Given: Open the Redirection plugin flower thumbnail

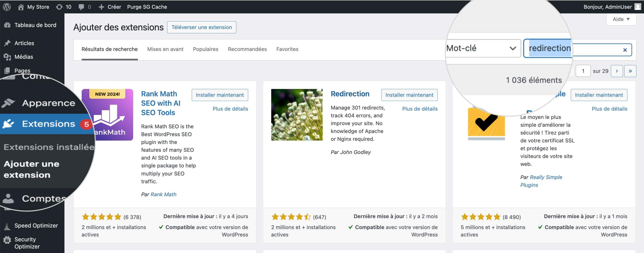Looking at the screenshot, I should [x=297, y=115].
